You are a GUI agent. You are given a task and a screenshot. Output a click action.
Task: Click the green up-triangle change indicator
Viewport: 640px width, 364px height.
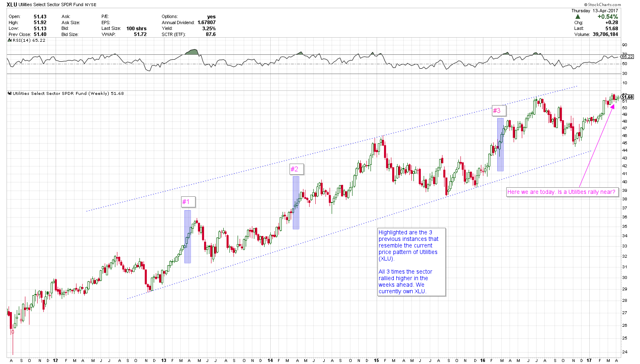click(x=577, y=17)
